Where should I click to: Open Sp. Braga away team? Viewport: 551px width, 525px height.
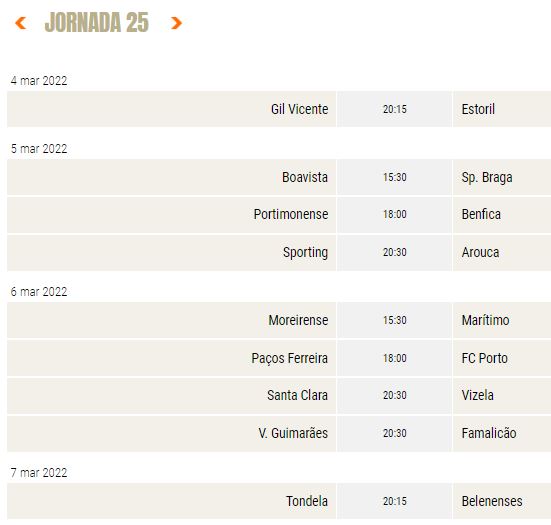pos(487,177)
